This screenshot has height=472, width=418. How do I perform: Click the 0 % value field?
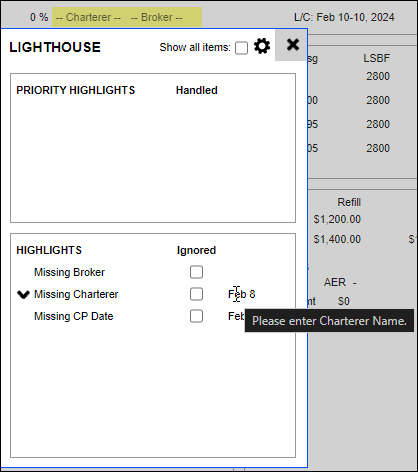pyautogui.click(x=39, y=17)
